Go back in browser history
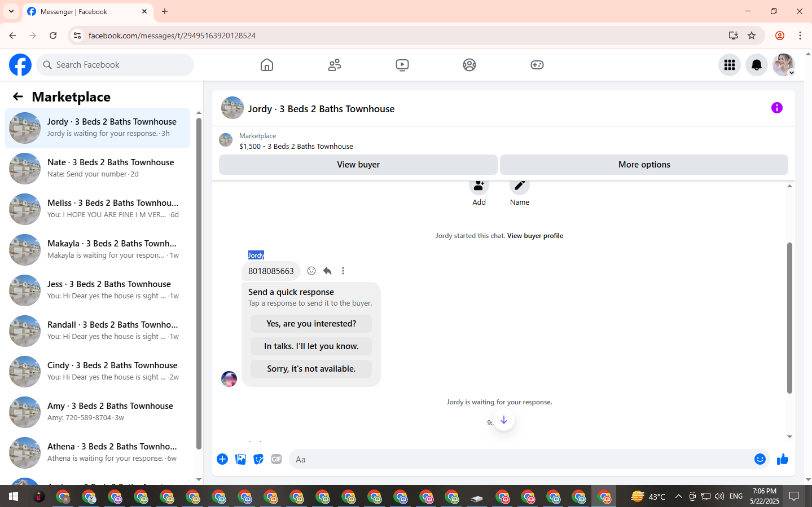Image resolution: width=812 pixels, height=507 pixels. click(x=12, y=36)
